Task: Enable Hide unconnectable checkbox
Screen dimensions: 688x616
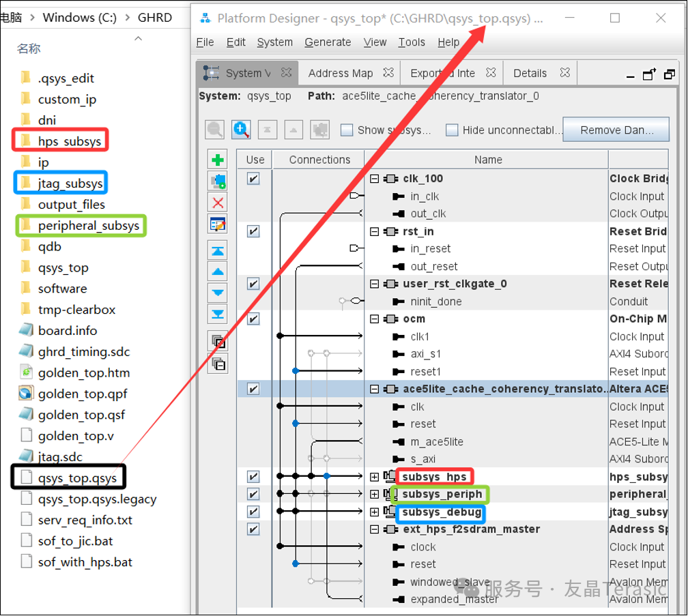Action: [452, 130]
